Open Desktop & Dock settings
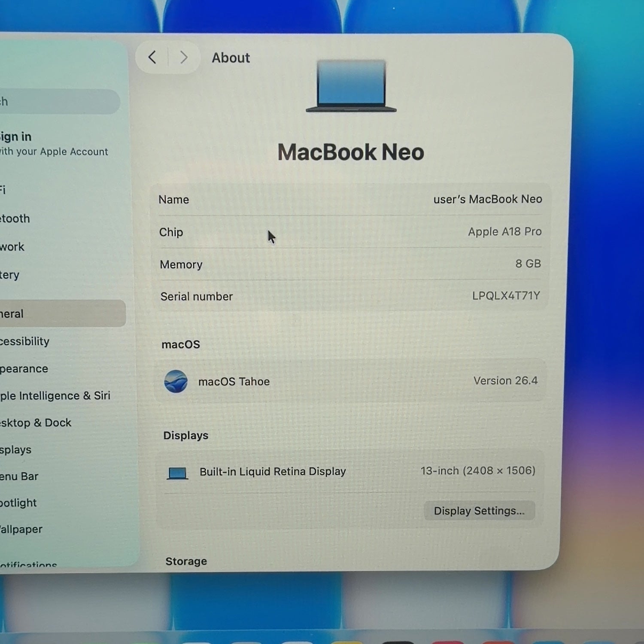Viewport: 644px width, 644px height. 36,422
